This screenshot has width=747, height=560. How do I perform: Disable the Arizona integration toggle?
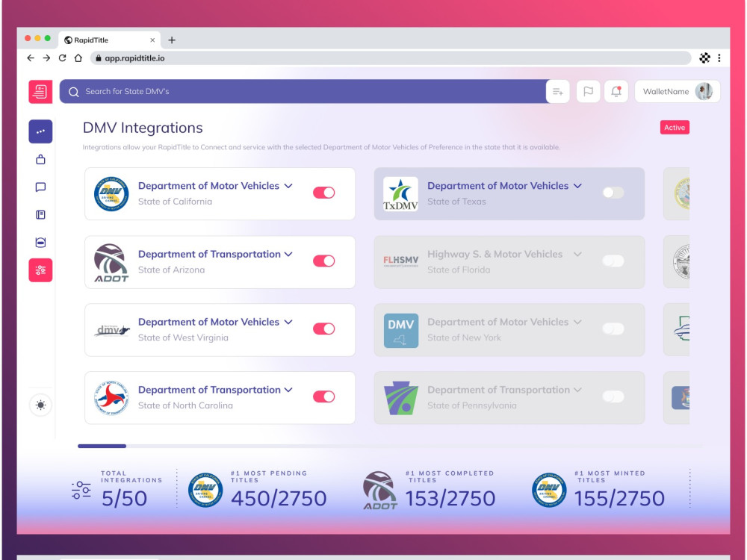[x=324, y=261]
